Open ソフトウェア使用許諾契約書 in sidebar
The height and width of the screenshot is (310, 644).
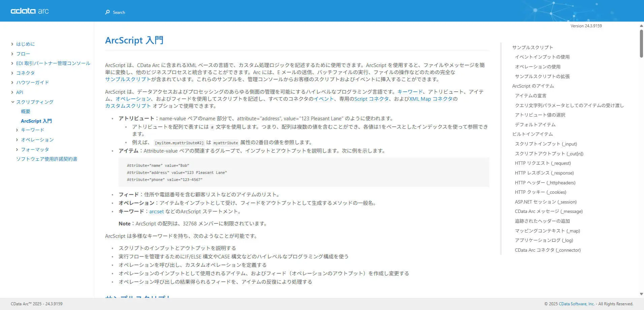tap(47, 159)
